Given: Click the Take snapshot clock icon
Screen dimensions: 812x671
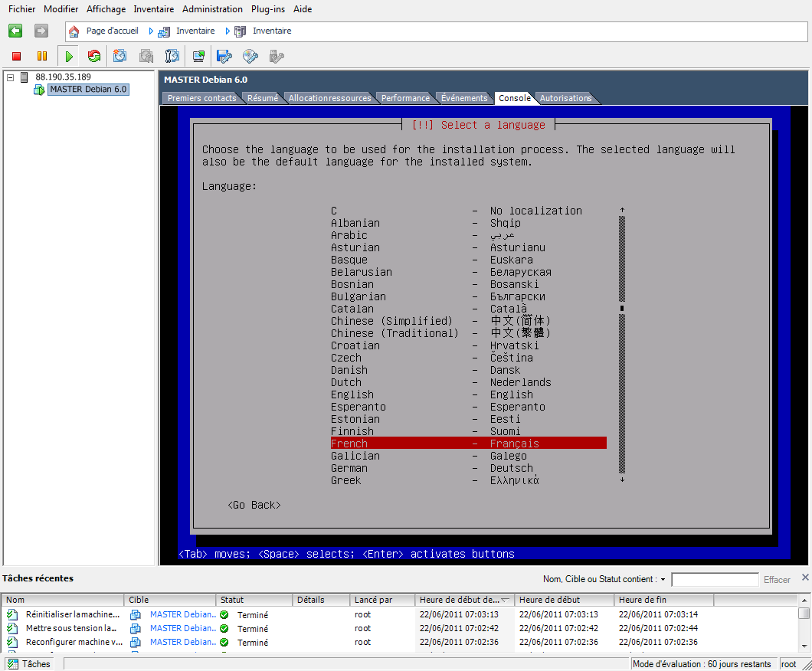Looking at the screenshot, I should 120,56.
